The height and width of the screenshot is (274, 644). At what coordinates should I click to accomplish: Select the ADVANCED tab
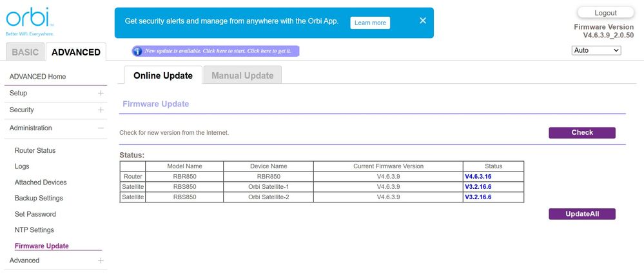click(76, 52)
